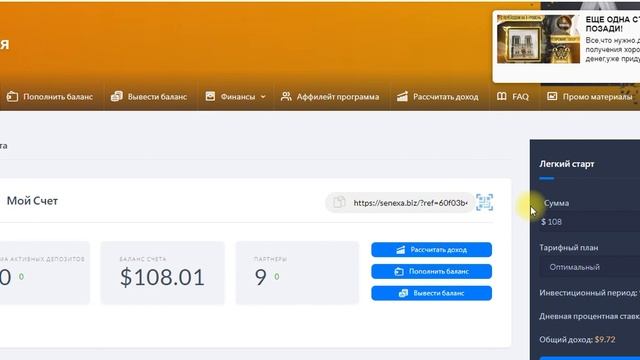Image resolution: width=640 pixels, height=360 pixels.
Task: Click the chart icon of Рассчитать доход nav item
Action: pyautogui.click(x=402, y=96)
